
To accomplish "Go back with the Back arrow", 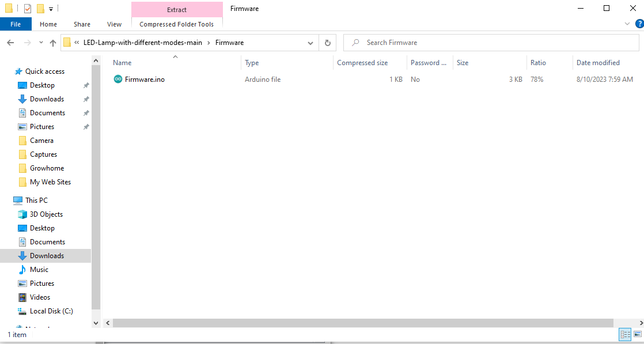I will 11,42.
